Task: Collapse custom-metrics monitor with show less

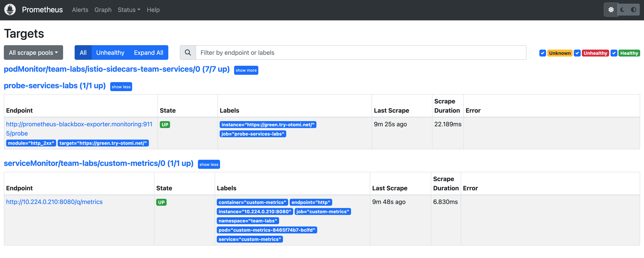Action: click(x=209, y=164)
